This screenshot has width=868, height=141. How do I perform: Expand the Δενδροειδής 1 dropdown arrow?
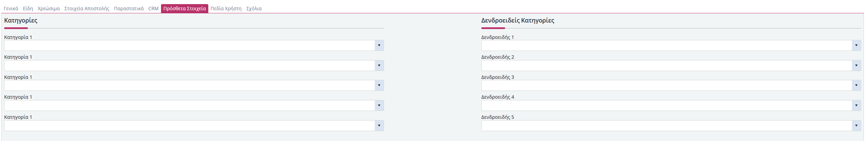[x=856, y=45]
